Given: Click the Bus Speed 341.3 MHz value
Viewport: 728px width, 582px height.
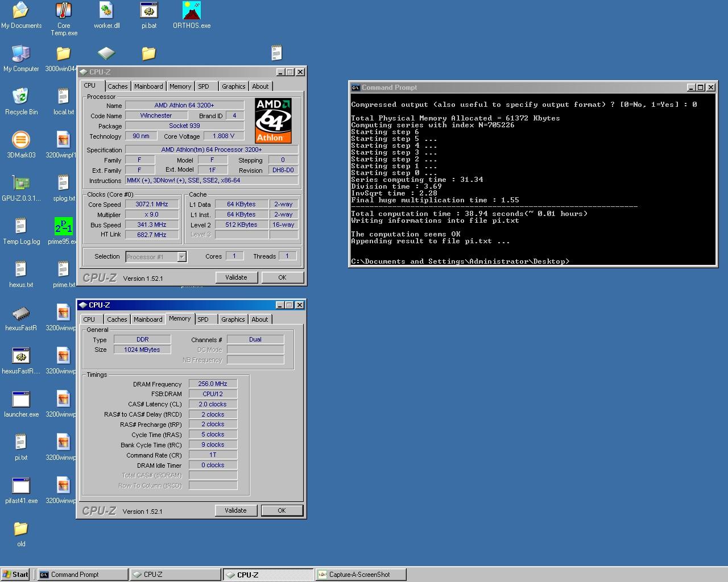Looking at the screenshot, I should 152,225.
